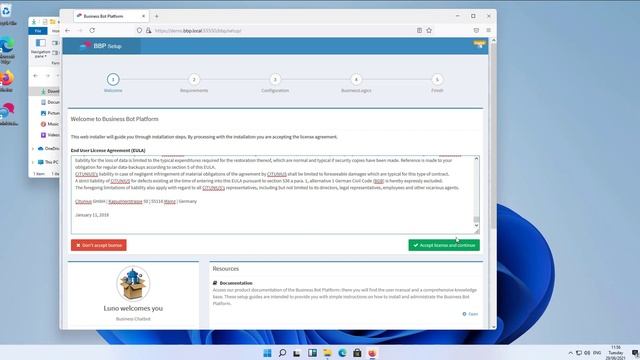
Task: Reload the Business Bot Platform page
Action: pyautogui.click(x=92, y=31)
